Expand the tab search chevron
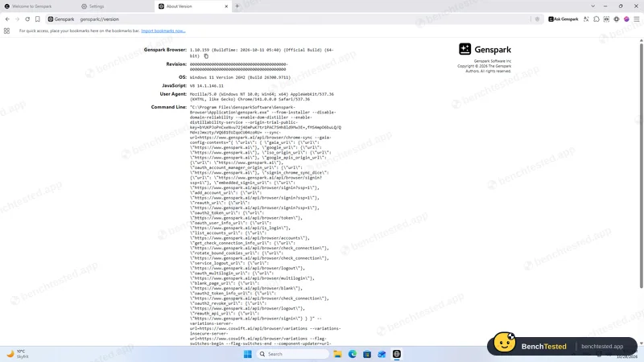This screenshot has width=644, height=362. click(x=592, y=6)
